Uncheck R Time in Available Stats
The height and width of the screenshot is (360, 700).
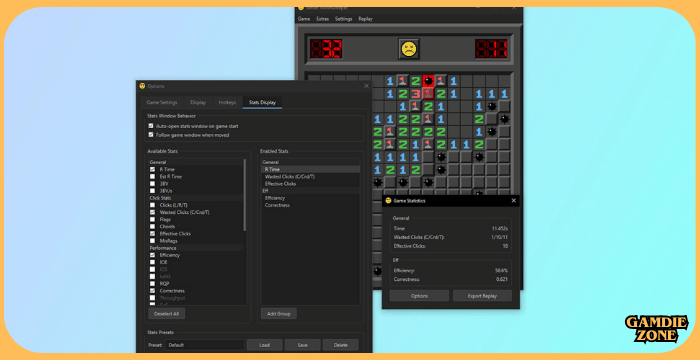pos(153,169)
